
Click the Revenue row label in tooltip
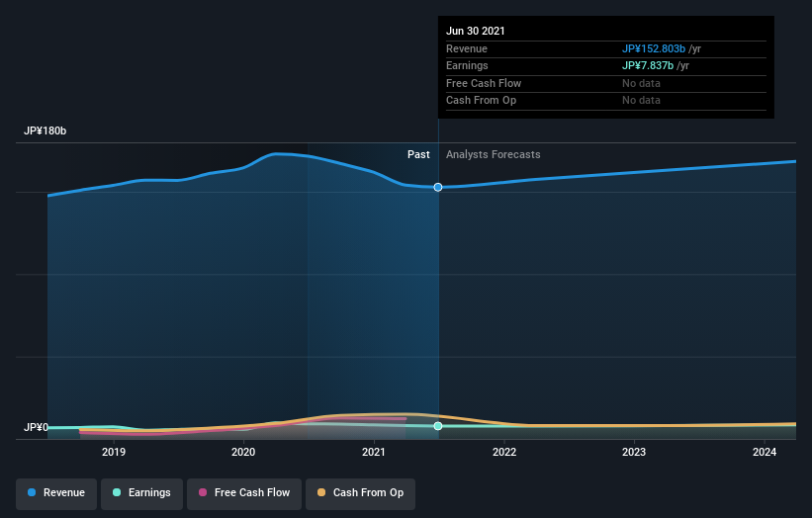click(467, 48)
